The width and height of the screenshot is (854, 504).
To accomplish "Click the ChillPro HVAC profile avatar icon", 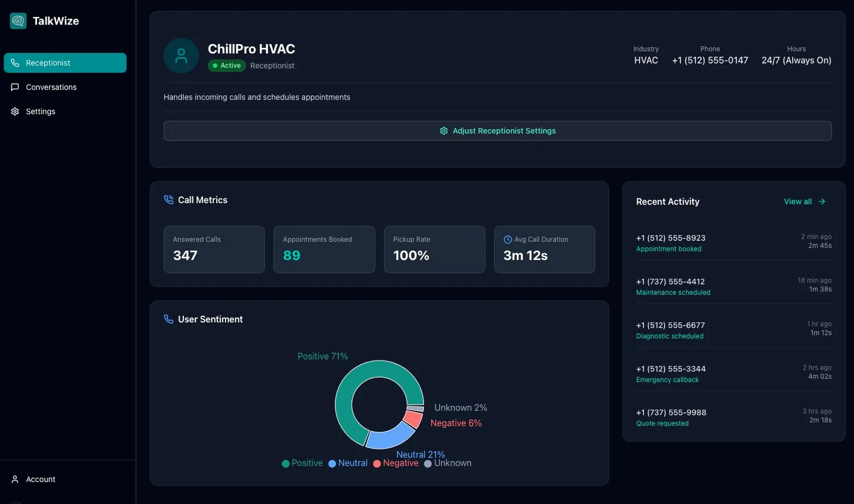I will pos(181,56).
